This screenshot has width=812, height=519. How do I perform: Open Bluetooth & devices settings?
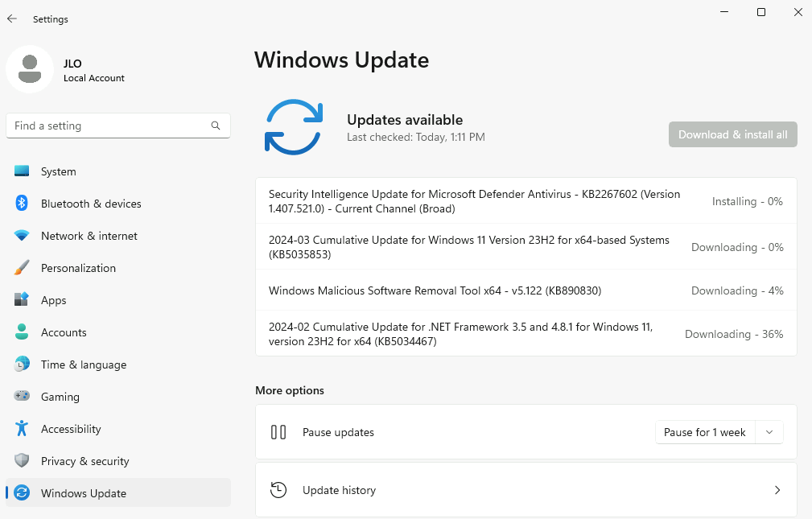click(x=118, y=204)
